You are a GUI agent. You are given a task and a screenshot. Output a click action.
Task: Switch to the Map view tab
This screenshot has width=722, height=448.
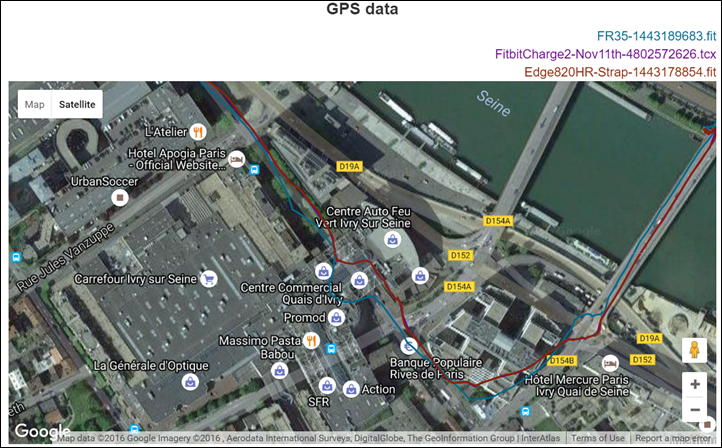pos(35,104)
